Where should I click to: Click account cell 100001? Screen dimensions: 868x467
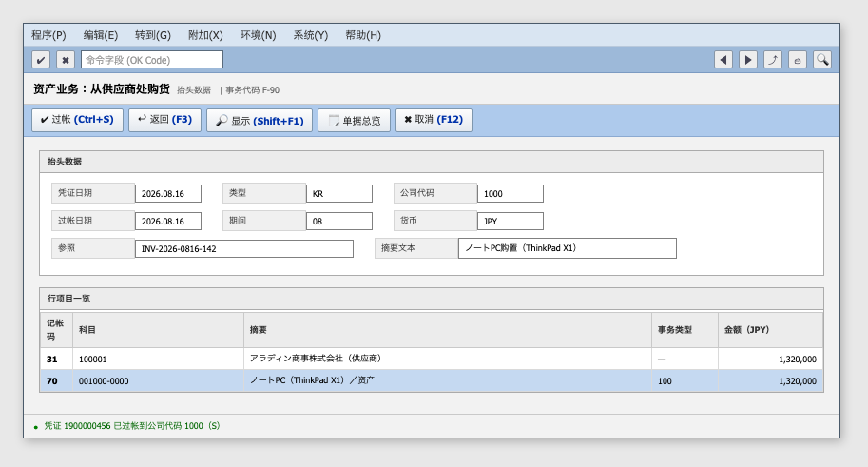click(x=159, y=359)
